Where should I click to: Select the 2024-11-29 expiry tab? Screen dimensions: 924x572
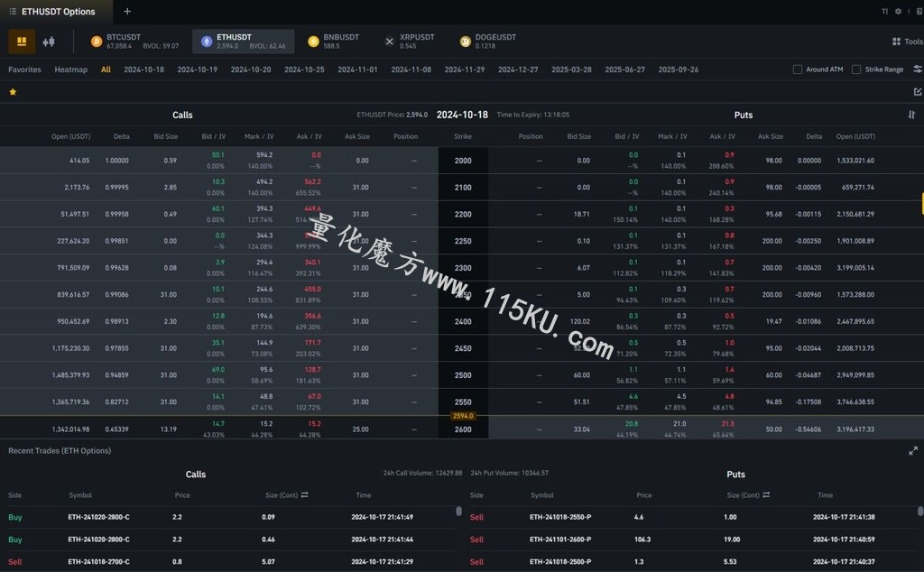tap(465, 69)
